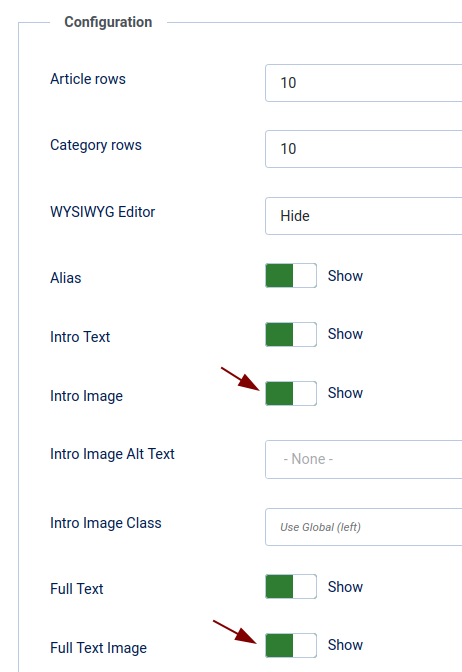Click the Show text beside Intro Image toggle
This screenshot has height=672, width=462.
(x=345, y=393)
